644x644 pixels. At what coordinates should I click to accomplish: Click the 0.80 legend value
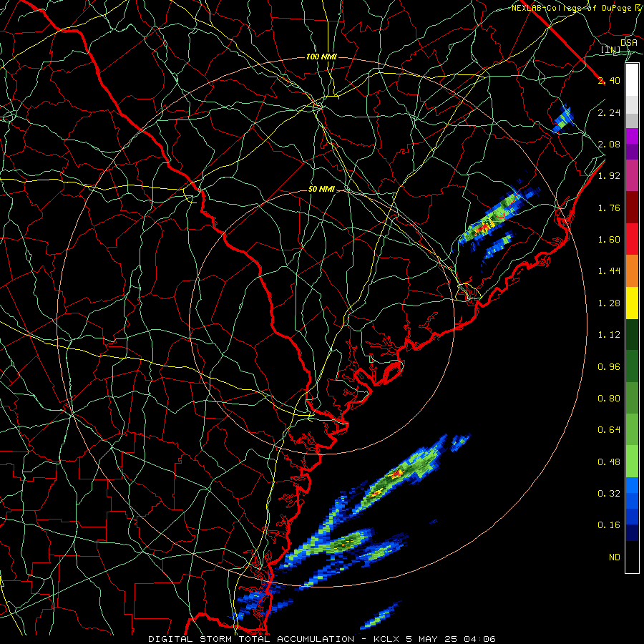click(x=609, y=399)
